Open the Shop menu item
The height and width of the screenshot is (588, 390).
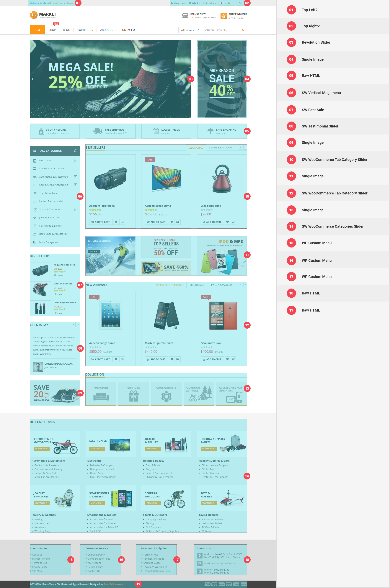tap(52, 30)
